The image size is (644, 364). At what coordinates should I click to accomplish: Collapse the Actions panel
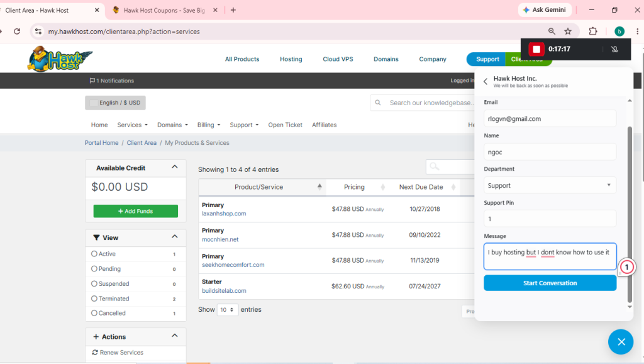coord(175,336)
